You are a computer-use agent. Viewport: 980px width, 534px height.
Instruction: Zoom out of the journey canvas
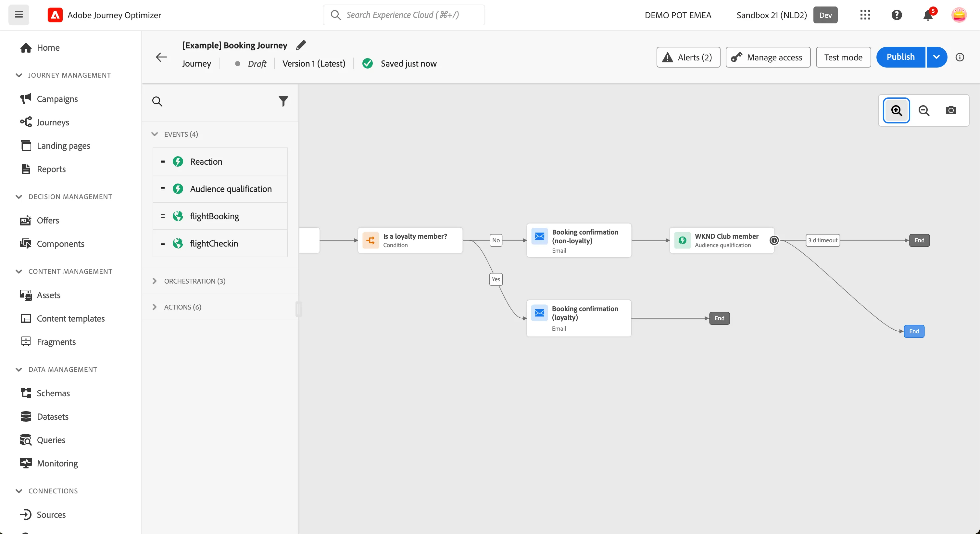pyautogui.click(x=924, y=110)
